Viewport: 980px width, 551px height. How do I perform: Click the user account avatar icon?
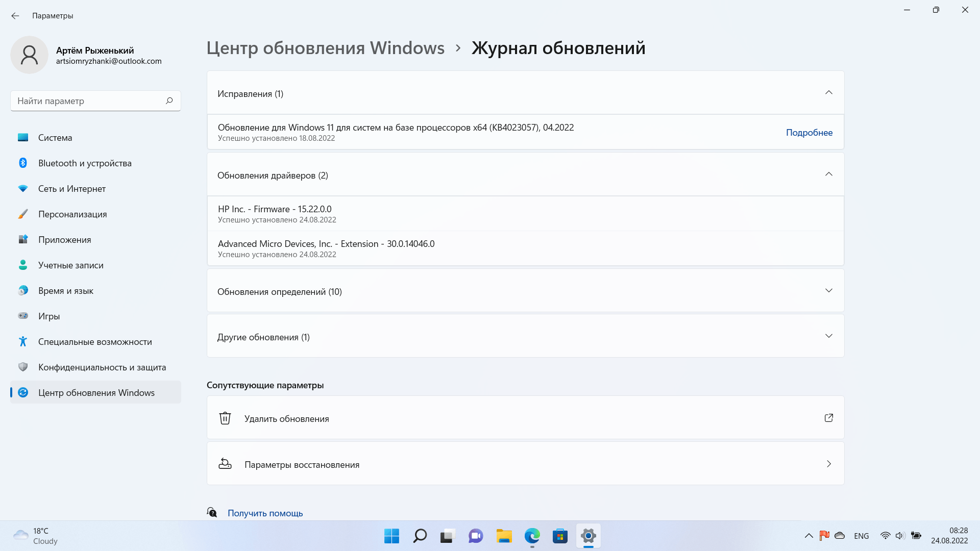(30, 55)
